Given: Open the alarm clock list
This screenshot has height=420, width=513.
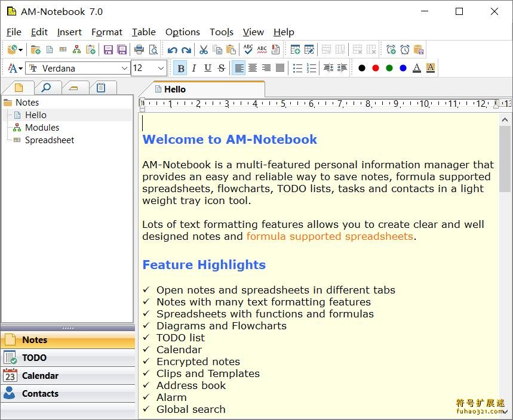Looking at the screenshot, I should point(405,50).
